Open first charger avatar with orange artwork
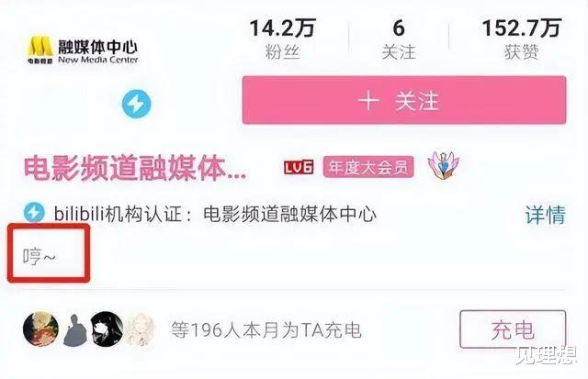This screenshot has width=588, height=379. [x=40, y=329]
